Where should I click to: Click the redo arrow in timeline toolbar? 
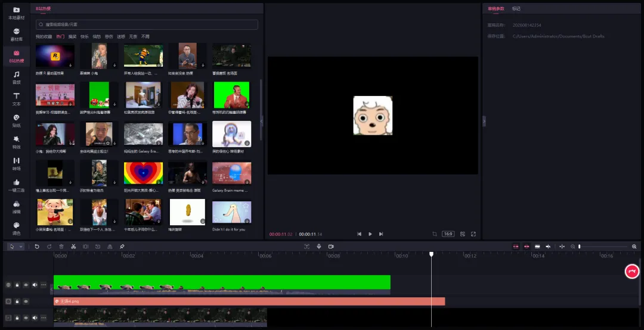(x=49, y=246)
